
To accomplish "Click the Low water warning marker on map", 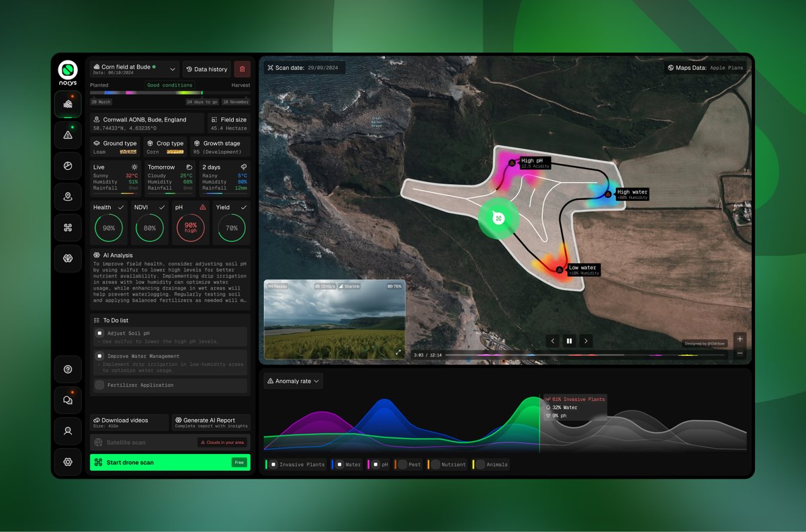I will 559,270.
